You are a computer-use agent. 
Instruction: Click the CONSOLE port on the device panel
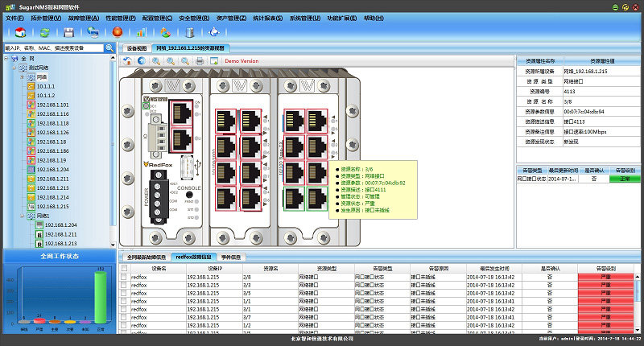(189, 195)
